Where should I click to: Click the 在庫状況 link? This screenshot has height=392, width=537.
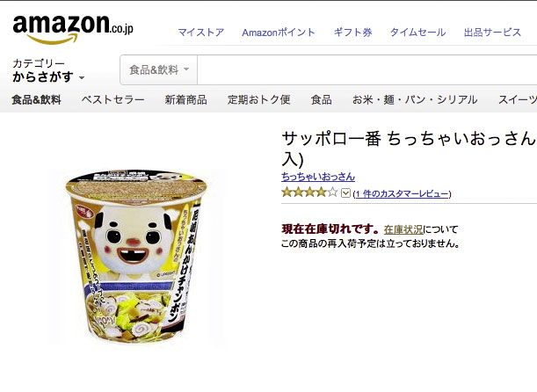403,229
